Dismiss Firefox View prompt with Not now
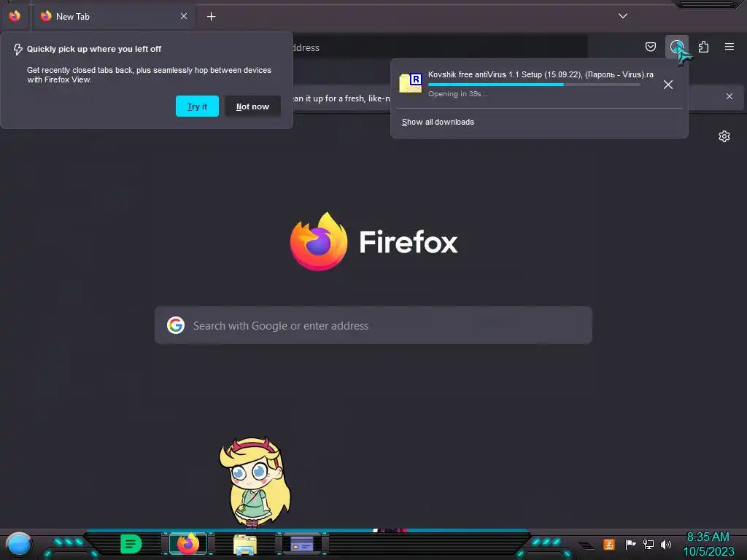 click(252, 106)
